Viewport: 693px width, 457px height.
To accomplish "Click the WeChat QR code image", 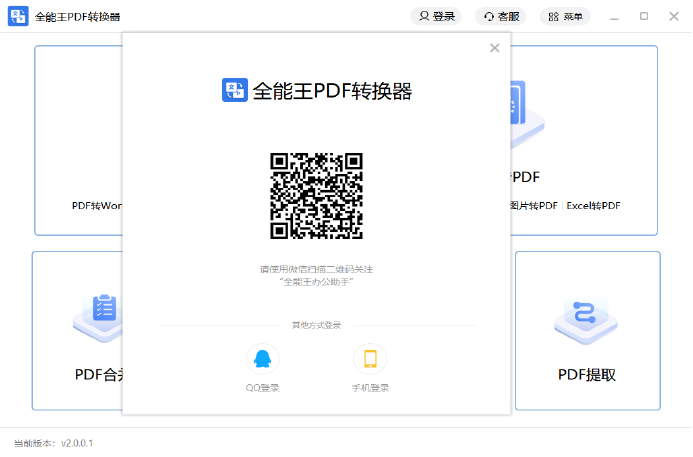I will click(316, 196).
